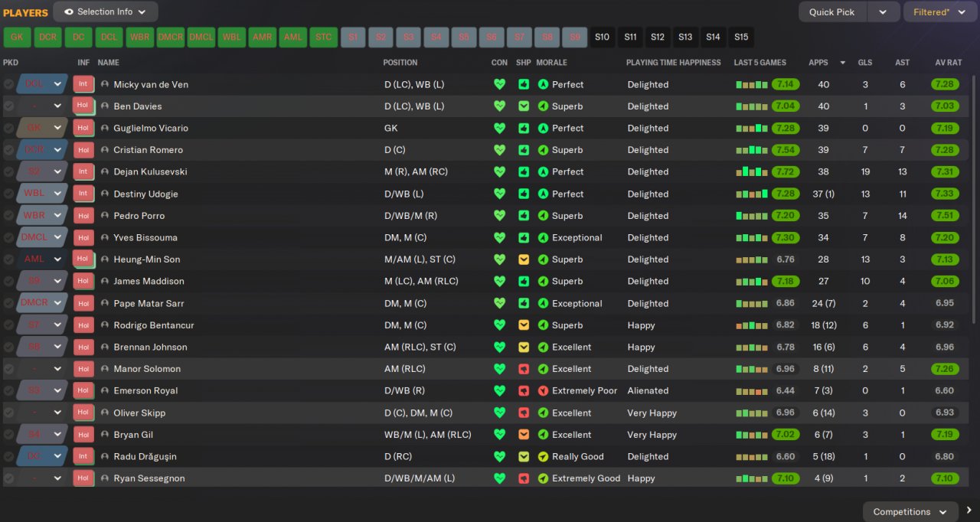Expand the Quick Pick arrow menu

(883, 11)
